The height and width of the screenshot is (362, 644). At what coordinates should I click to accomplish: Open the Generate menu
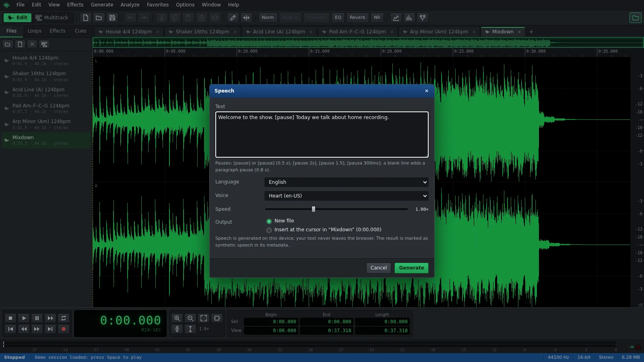click(102, 5)
